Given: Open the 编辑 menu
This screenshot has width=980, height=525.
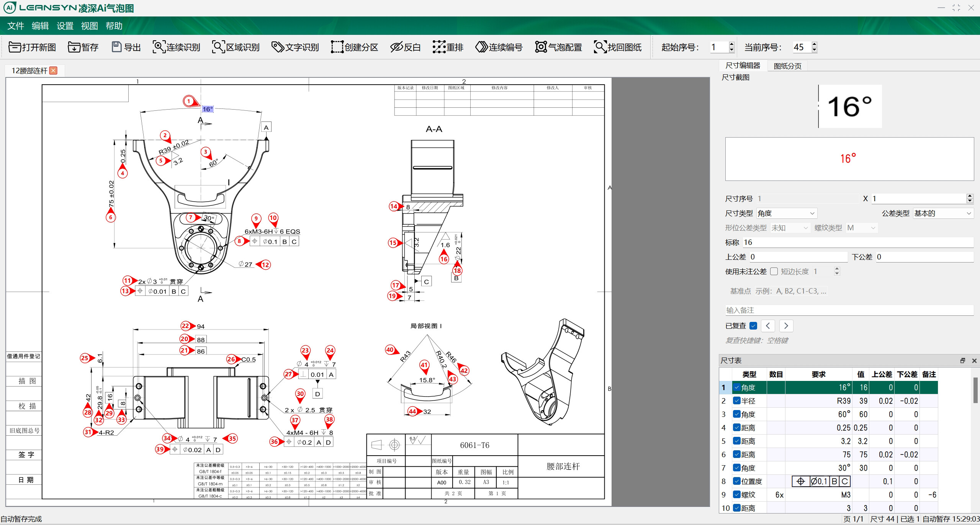Looking at the screenshot, I should click(40, 26).
